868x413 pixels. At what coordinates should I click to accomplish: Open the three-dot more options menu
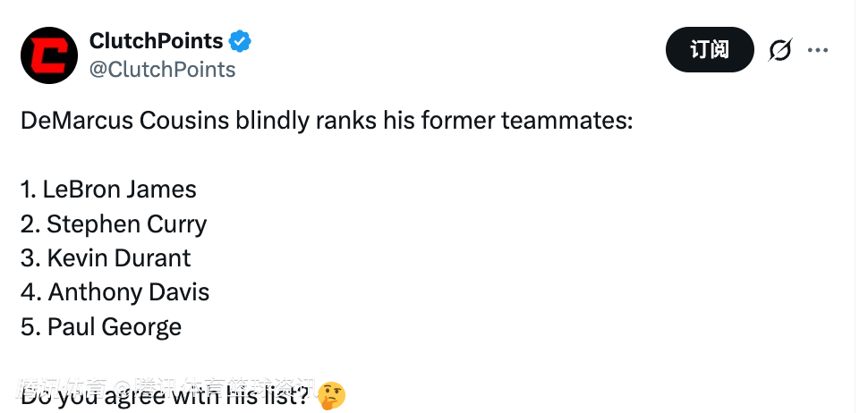point(818,50)
